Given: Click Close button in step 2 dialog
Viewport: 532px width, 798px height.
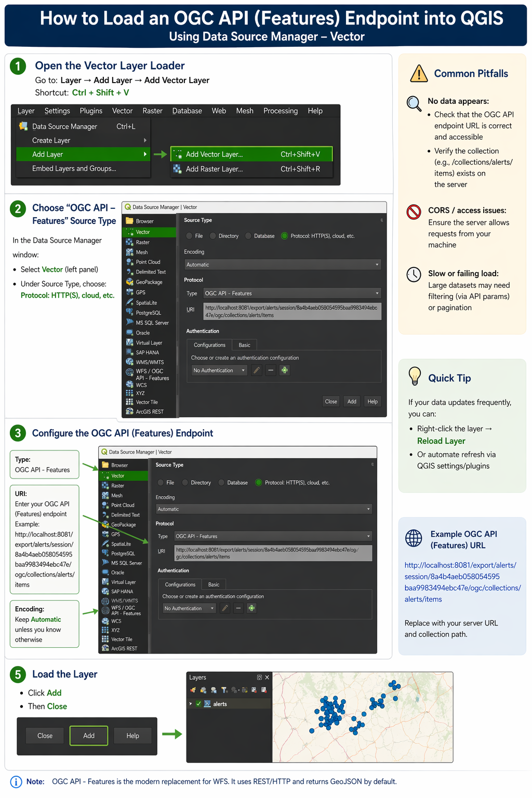Looking at the screenshot, I should (331, 402).
